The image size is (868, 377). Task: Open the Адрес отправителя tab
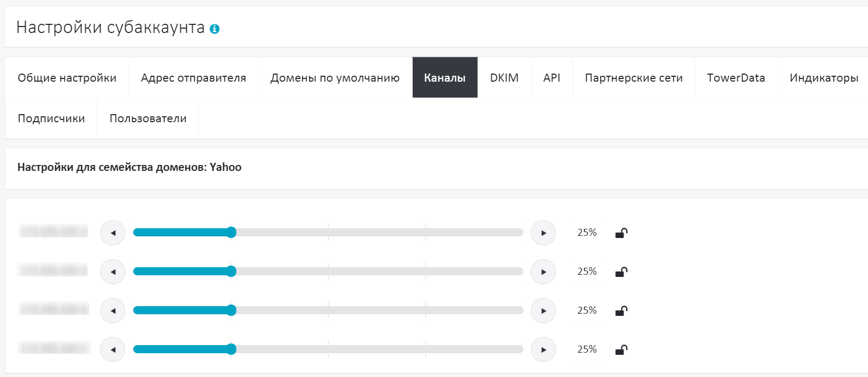[194, 78]
